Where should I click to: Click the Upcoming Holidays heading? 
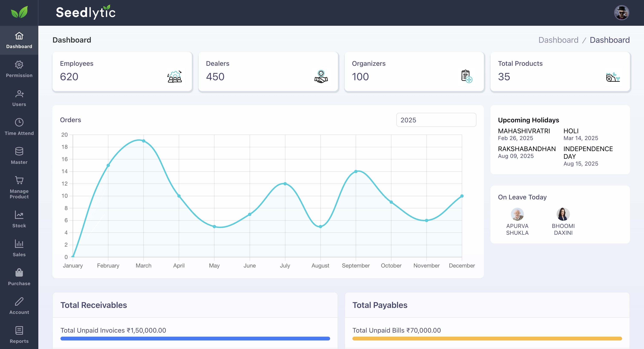tap(528, 120)
